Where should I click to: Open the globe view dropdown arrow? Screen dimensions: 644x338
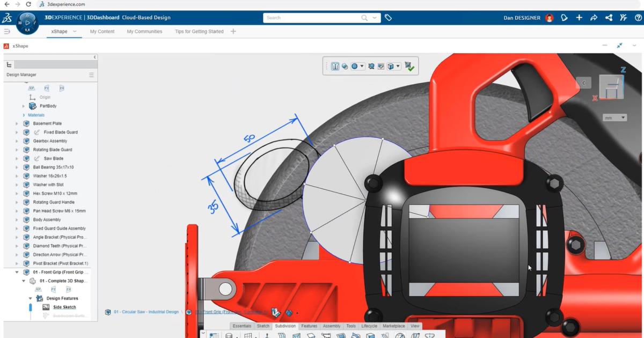(x=362, y=67)
